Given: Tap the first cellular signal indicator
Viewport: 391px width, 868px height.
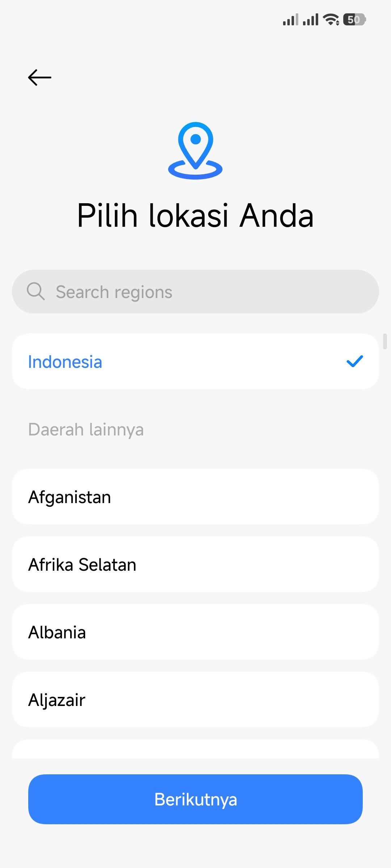Looking at the screenshot, I should (290, 20).
